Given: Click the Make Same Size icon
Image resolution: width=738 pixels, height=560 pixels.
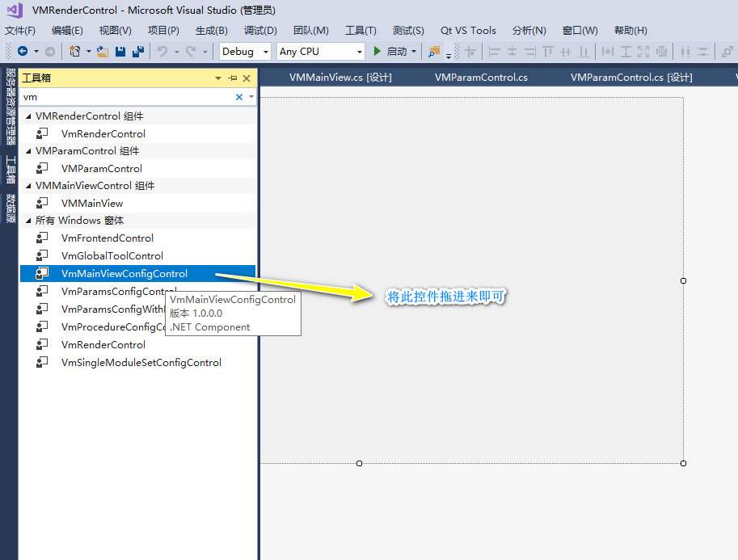Looking at the screenshot, I should pos(643,51).
